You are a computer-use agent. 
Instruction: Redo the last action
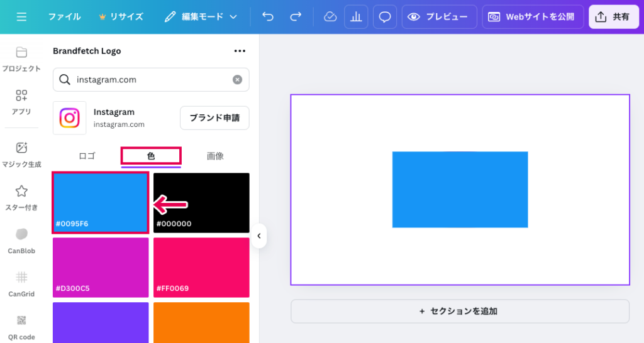(x=296, y=17)
